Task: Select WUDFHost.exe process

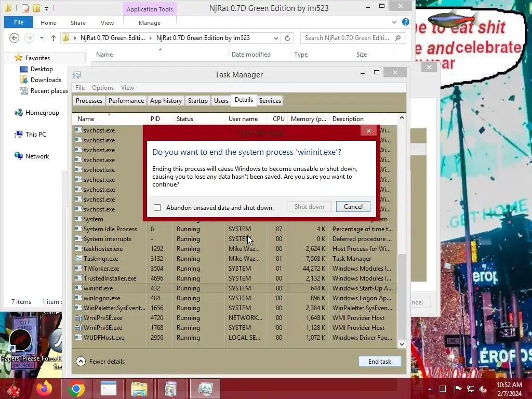Action: click(x=234, y=338)
